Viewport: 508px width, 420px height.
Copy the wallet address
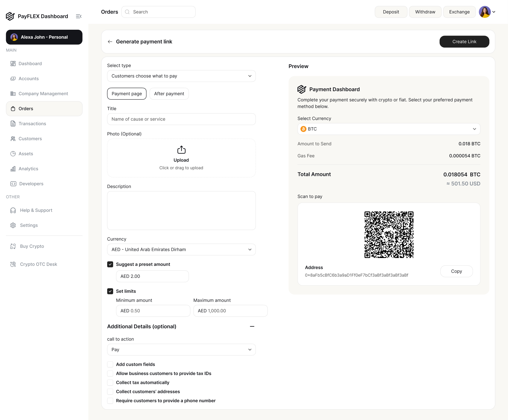coord(456,271)
